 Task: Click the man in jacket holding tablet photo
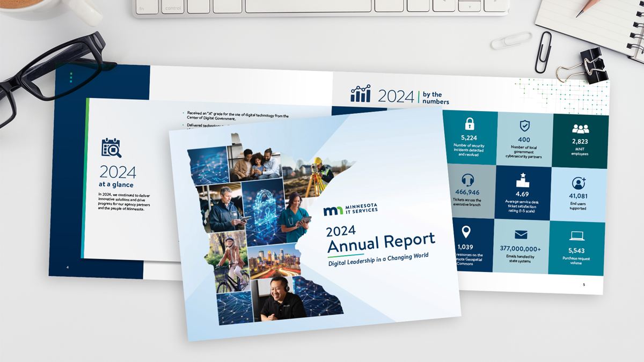220,208
